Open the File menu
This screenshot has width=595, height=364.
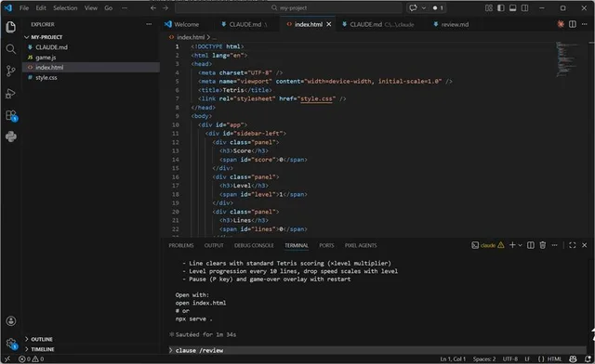coord(24,8)
